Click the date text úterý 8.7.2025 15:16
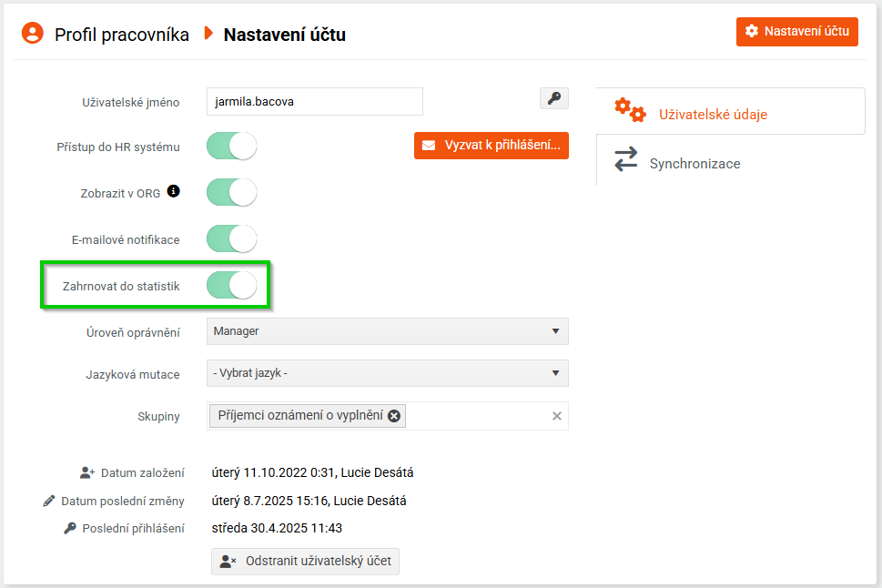The image size is (882, 588). pos(269,501)
